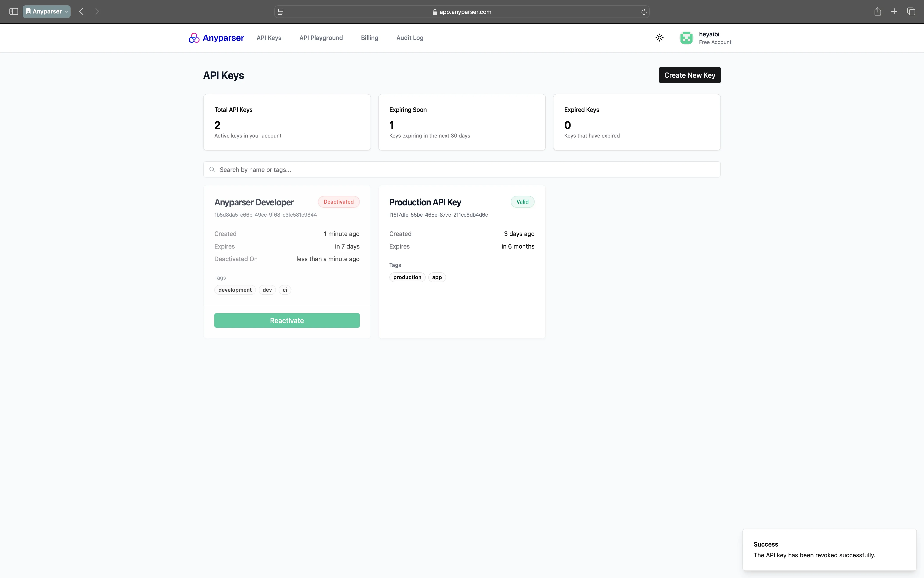
Task: Switch to the API Playground section
Action: point(321,38)
